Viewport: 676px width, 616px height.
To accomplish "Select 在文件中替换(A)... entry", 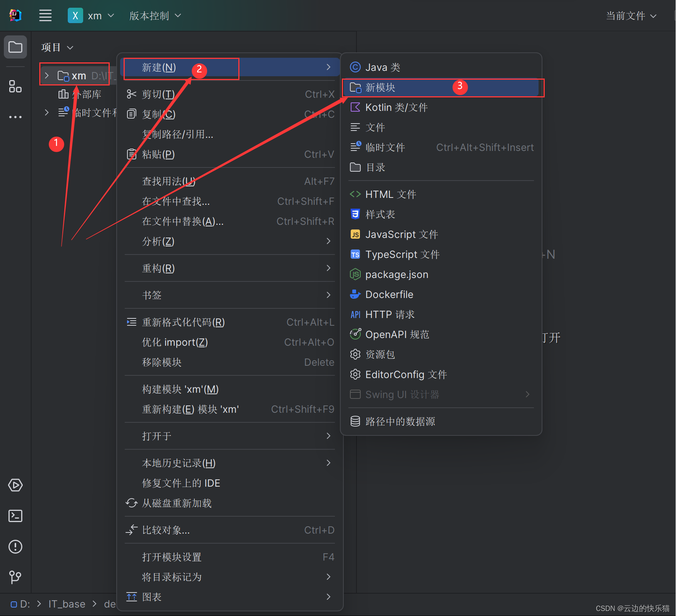I will [x=230, y=221].
